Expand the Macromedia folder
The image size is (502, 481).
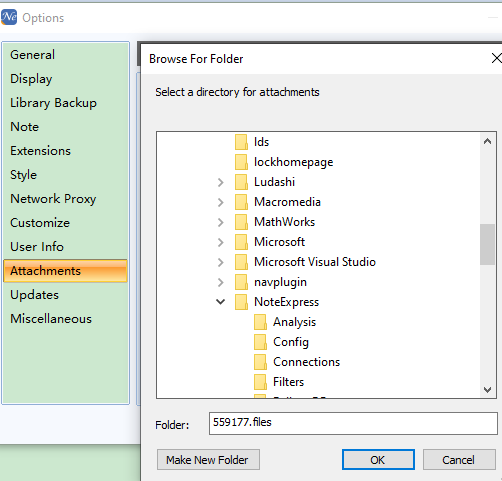coord(220,202)
